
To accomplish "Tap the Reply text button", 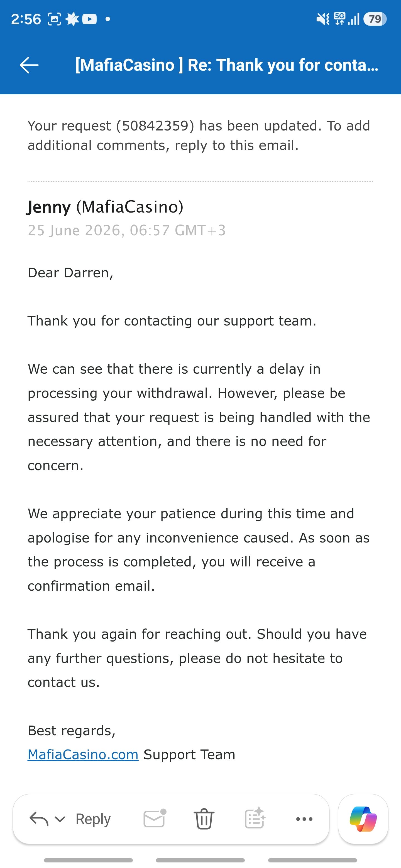I will point(93,819).
